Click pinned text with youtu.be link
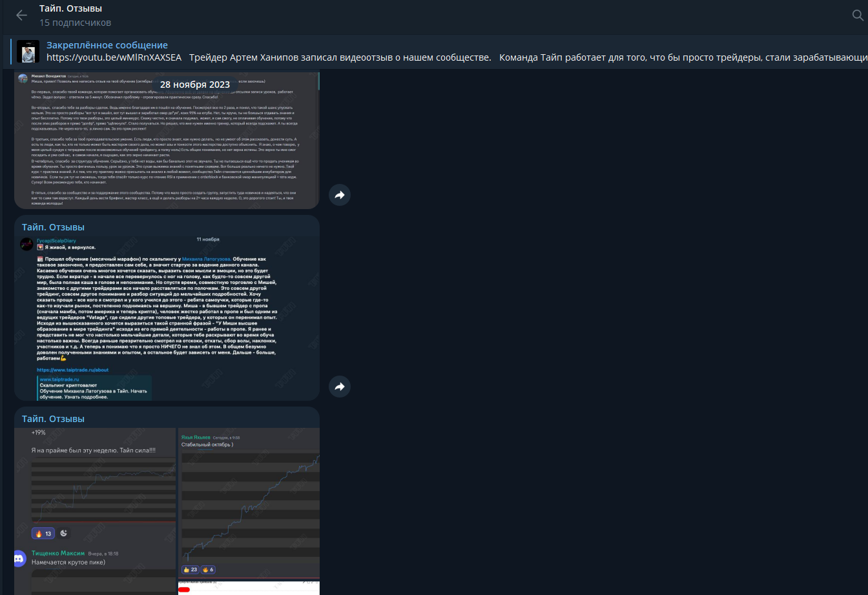This screenshot has height=595, width=868. tap(456, 57)
